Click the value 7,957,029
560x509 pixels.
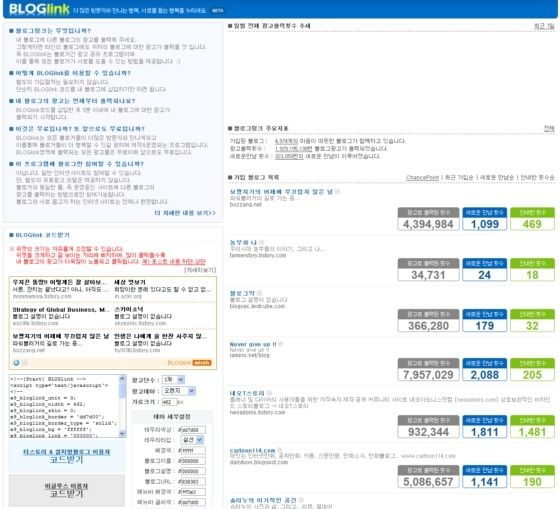428,375
